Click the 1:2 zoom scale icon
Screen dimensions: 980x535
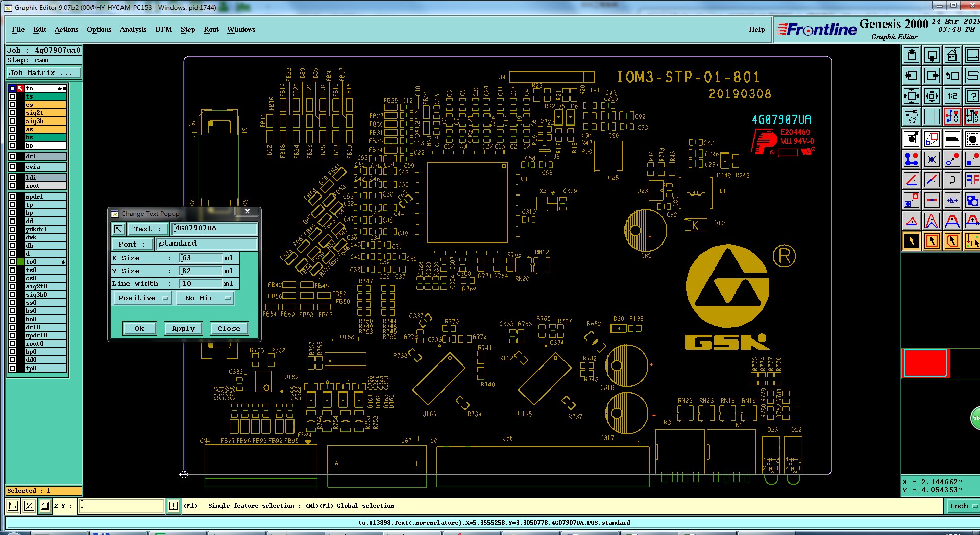(x=952, y=96)
